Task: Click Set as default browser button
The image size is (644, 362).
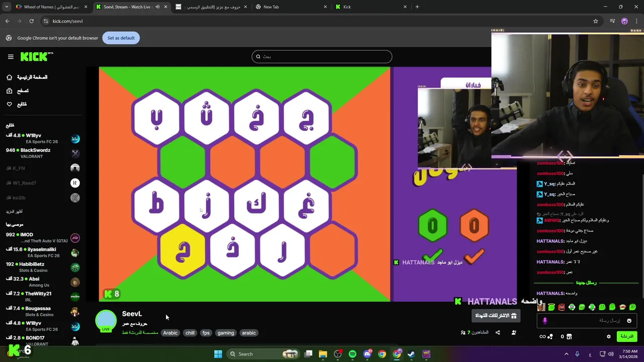Action: coord(121,38)
